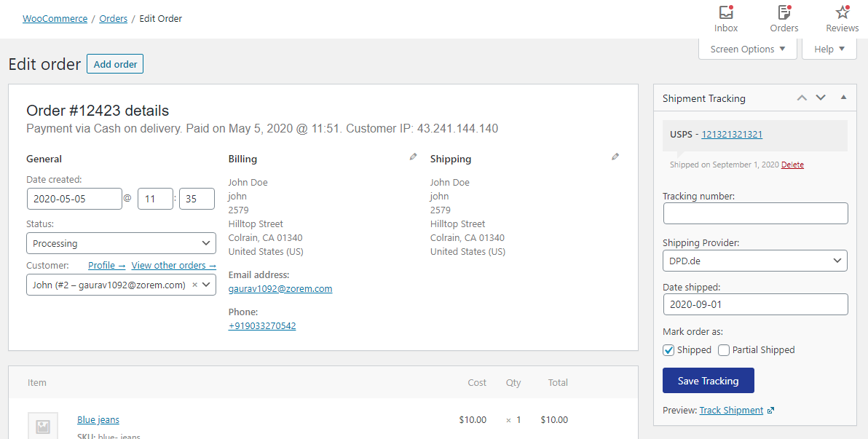Collapse the Shipment Tracking panel
868x439 pixels.
[x=843, y=98]
